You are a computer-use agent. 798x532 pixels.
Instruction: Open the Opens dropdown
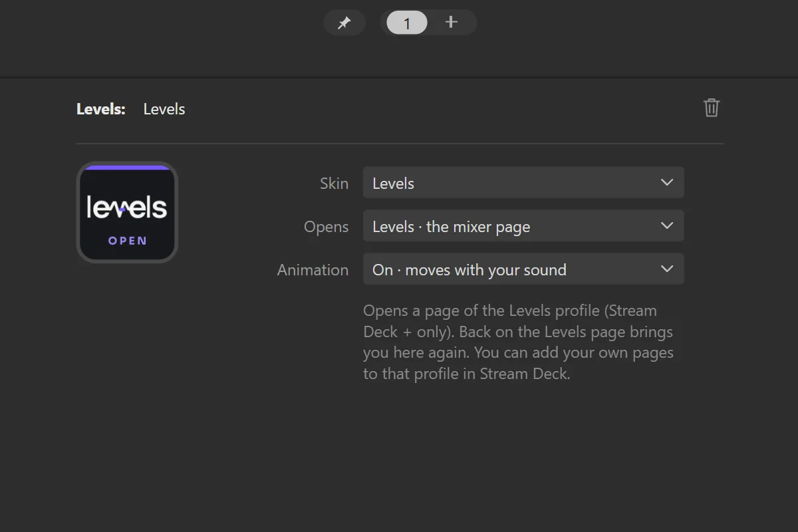click(x=523, y=226)
